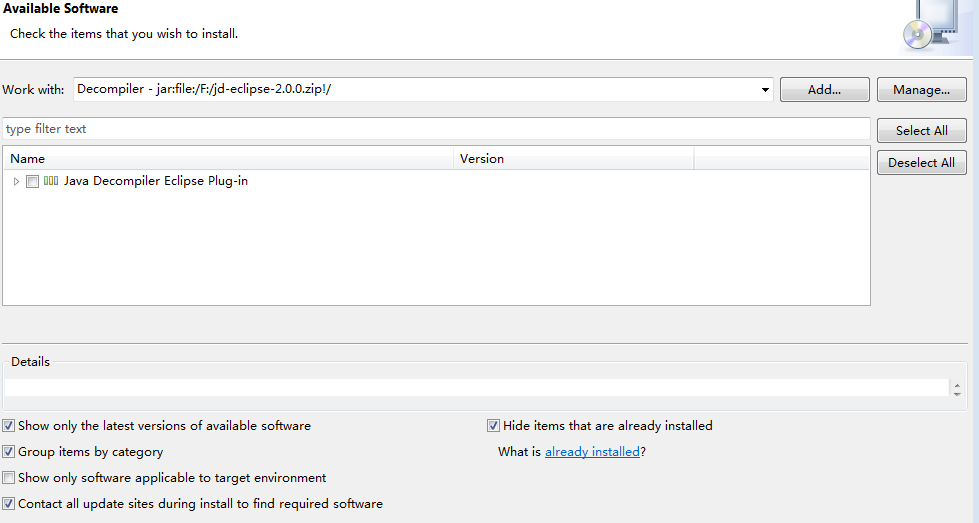
Task: Toggle Show only the latest versions checkbox
Action: click(x=9, y=426)
